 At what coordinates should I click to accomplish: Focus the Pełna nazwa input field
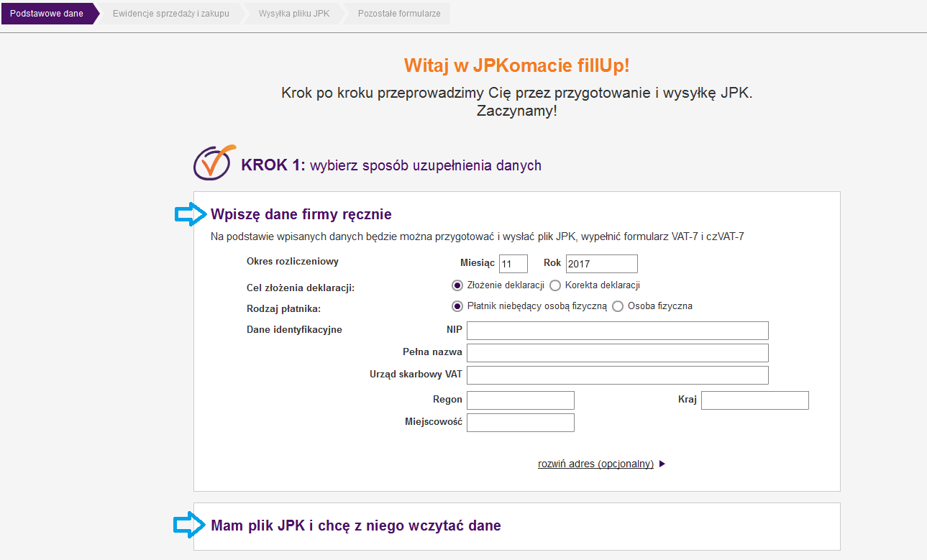pyautogui.click(x=618, y=353)
